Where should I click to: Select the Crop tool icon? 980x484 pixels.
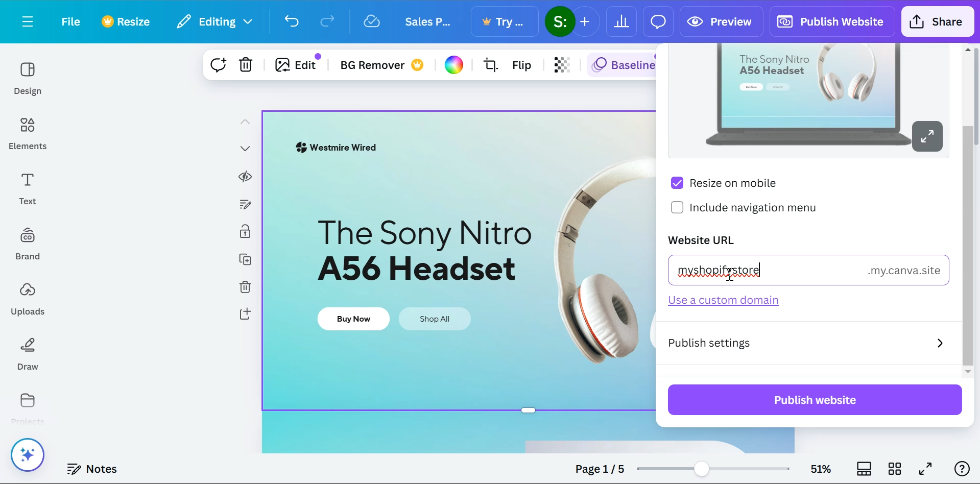tap(491, 65)
